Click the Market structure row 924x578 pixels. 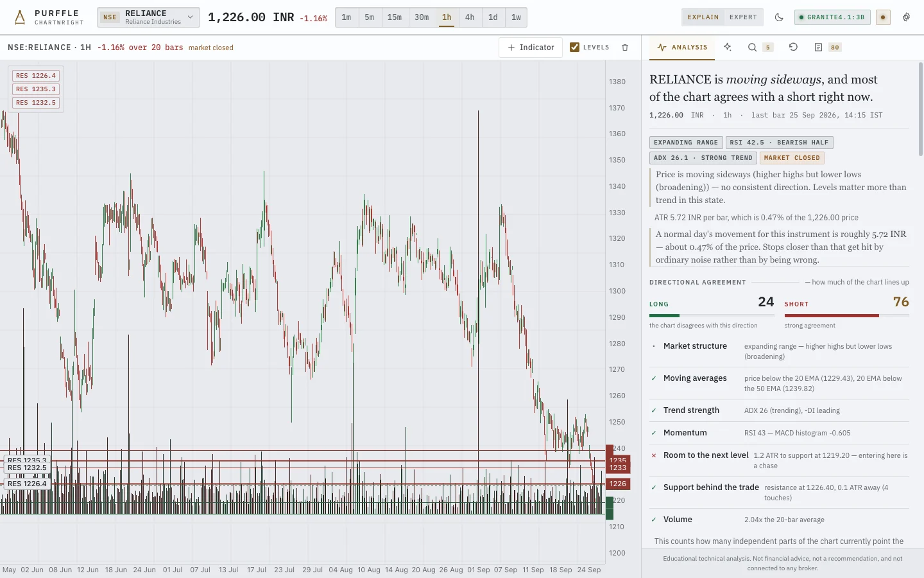point(779,351)
